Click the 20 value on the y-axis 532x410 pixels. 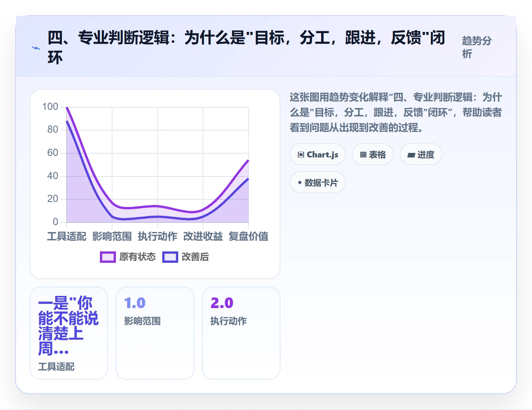coord(53,199)
